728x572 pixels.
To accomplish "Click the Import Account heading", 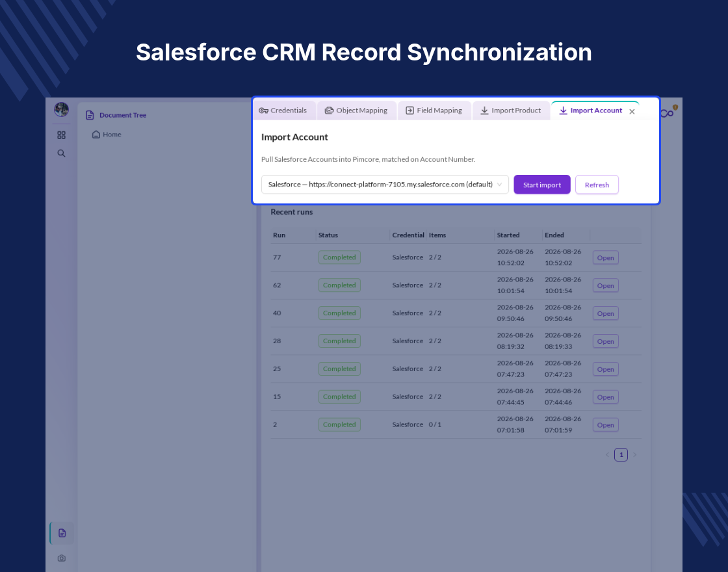I will pyautogui.click(x=294, y=137).
